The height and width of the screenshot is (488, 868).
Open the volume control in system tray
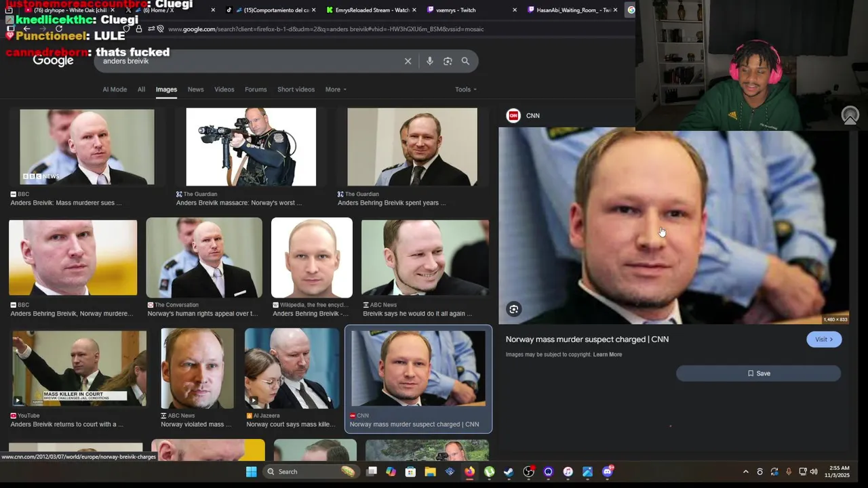pos(814,472)
